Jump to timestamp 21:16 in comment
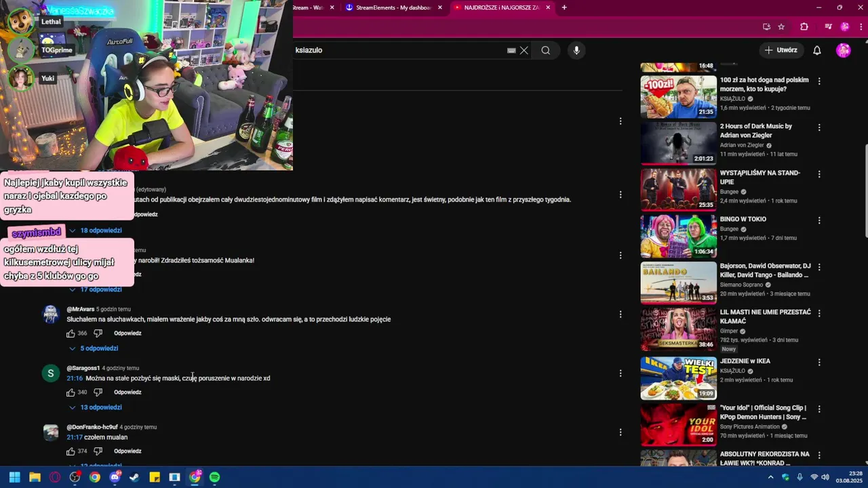 [x=75, y=378]
